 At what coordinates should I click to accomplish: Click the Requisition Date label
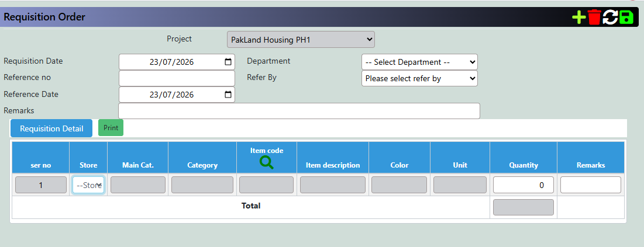[33, 61]
